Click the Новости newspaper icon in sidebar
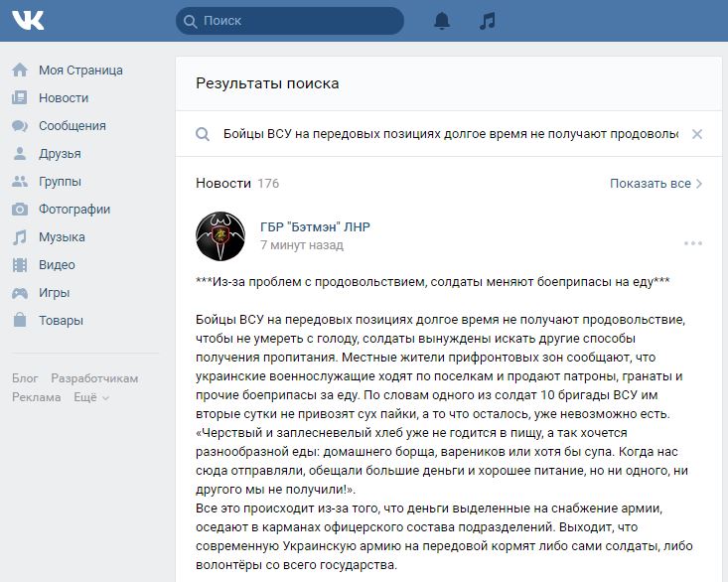Image resolution: width=728 pixels, height=582 pixels. click(x=19, y=98)
